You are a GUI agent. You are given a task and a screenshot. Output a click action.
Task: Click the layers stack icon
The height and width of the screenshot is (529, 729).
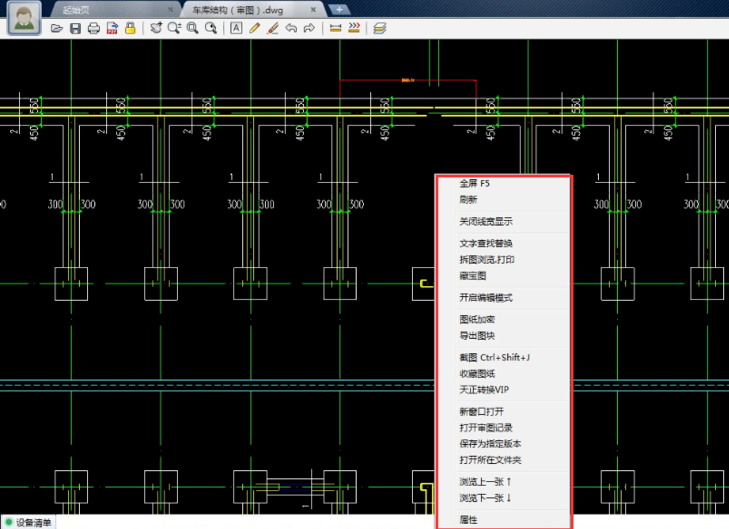pos(380,28)
